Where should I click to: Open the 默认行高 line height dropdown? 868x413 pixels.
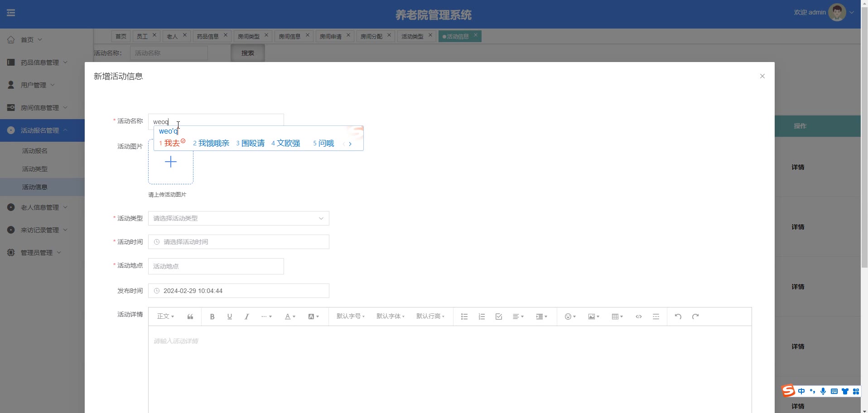click(x=430, y=317)
